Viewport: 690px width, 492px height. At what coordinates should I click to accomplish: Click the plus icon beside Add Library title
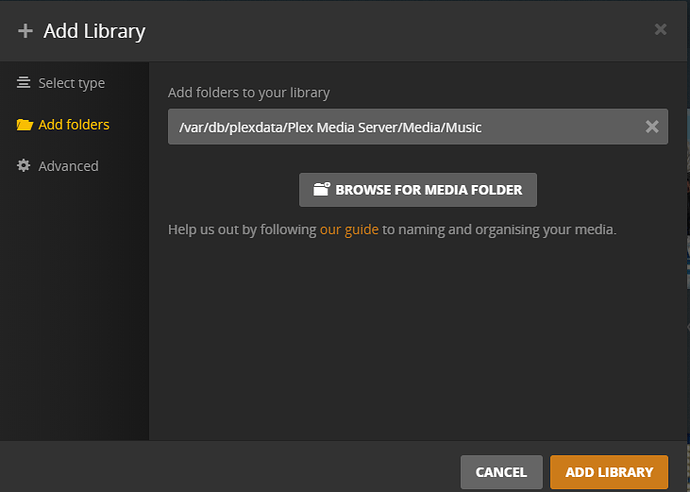coord(26,31)
